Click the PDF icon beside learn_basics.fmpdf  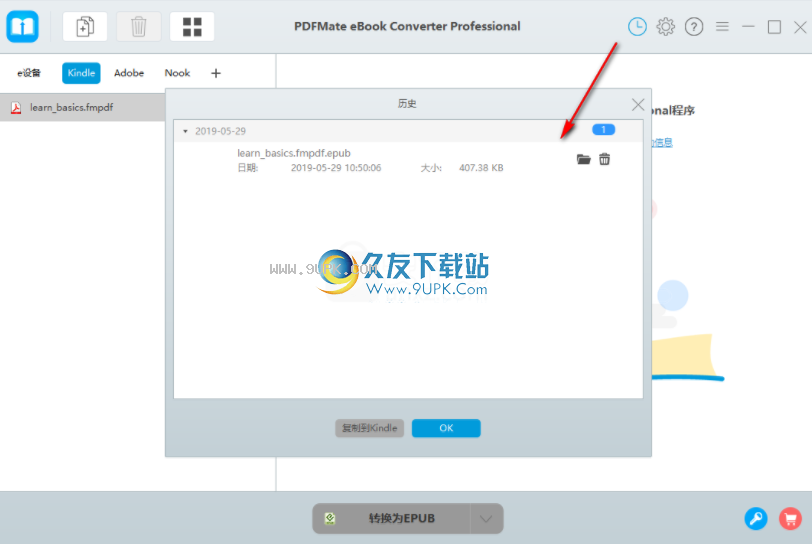pos(16,108)
